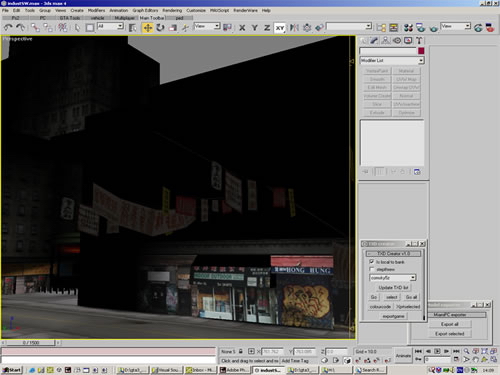Restrict transform to XY plane
500x375 pixels.
click(280, 28)
